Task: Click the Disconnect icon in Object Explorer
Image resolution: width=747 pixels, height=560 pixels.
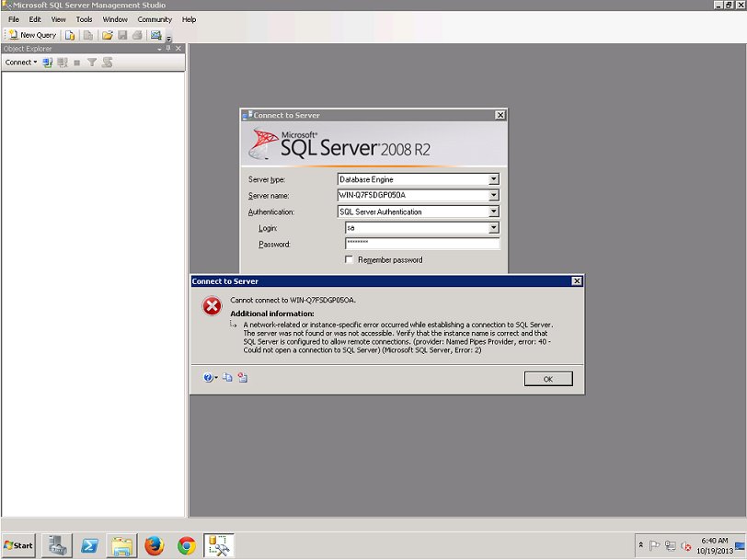Action: pyautogui.click(x=63, y=63)
